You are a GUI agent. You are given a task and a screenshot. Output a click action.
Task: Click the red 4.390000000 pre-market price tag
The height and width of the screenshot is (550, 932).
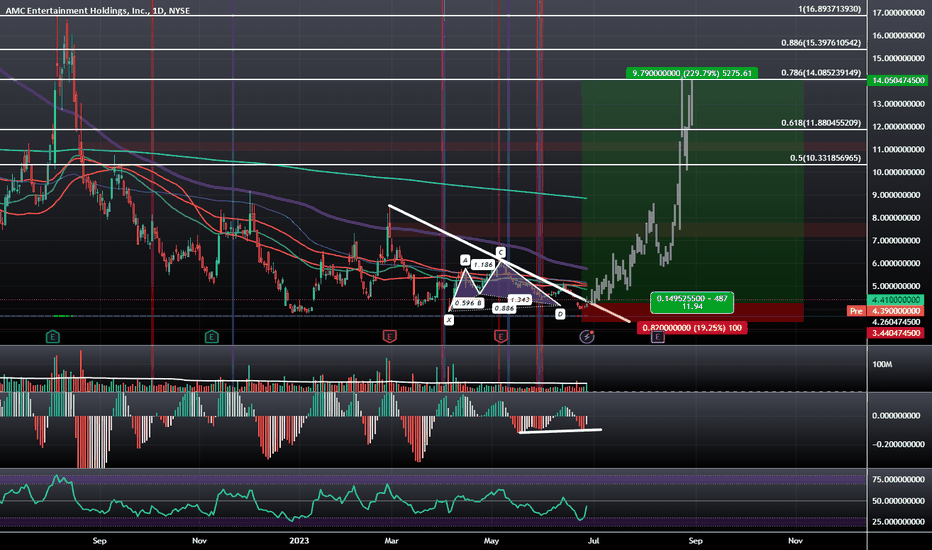click(896, 311)
